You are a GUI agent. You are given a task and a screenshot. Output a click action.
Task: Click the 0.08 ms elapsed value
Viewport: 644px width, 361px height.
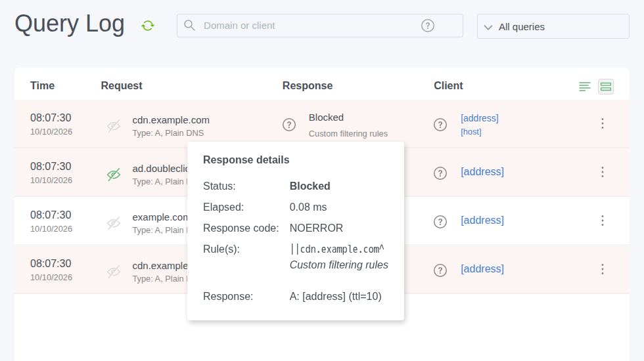pyautogui.click(x=308, y=207)
